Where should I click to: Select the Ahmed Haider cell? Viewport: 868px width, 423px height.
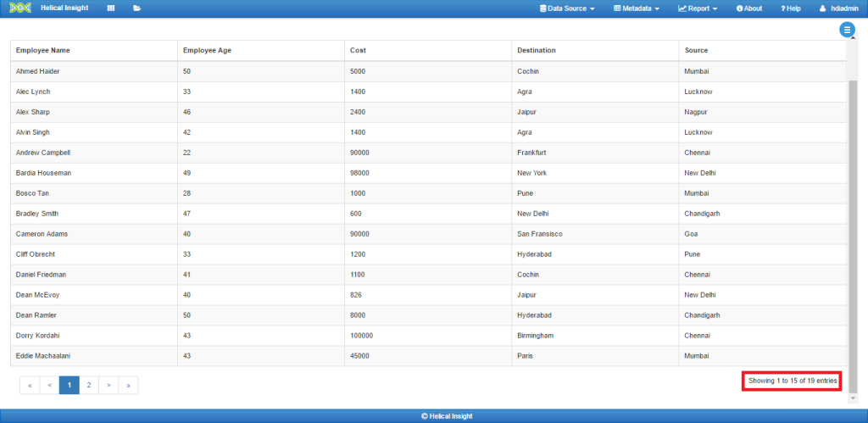(94, 71)
